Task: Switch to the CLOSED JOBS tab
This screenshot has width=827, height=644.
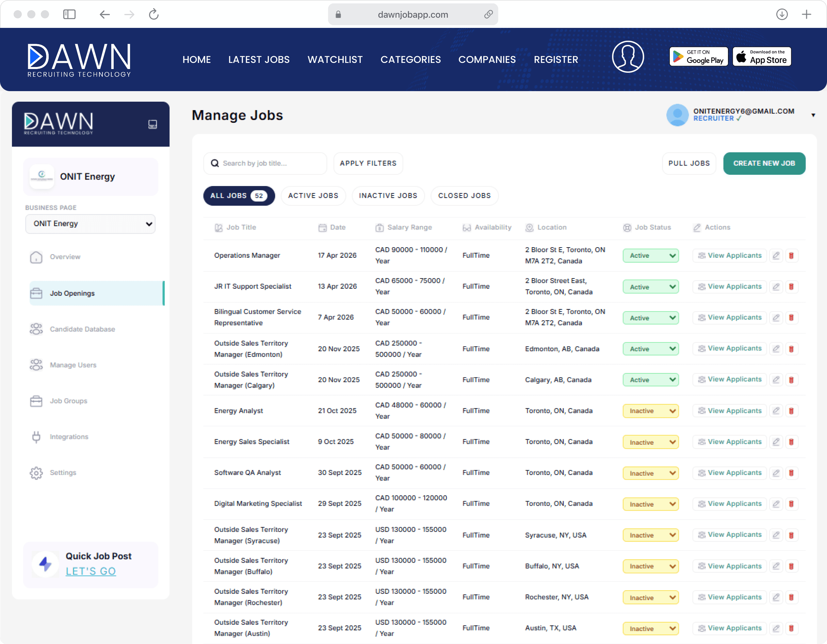Action: (465, 196)
